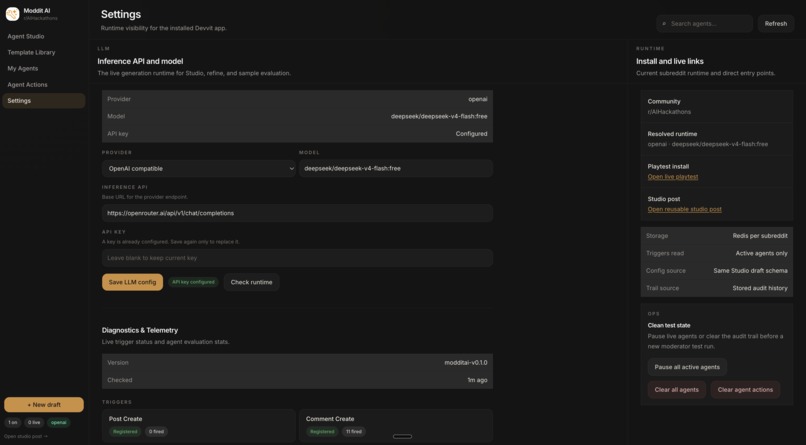Click the '0 live' status pill
The image size is (806, 445).
point(34,422)
